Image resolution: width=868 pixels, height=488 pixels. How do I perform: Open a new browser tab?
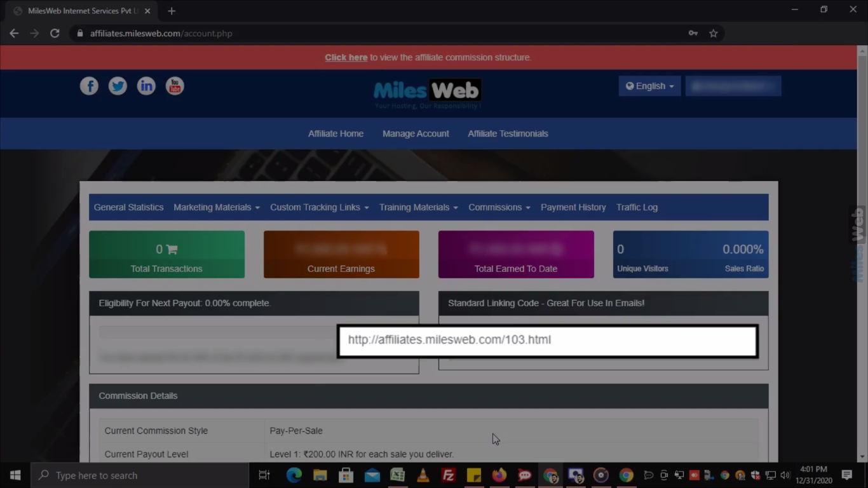point(172,11)
